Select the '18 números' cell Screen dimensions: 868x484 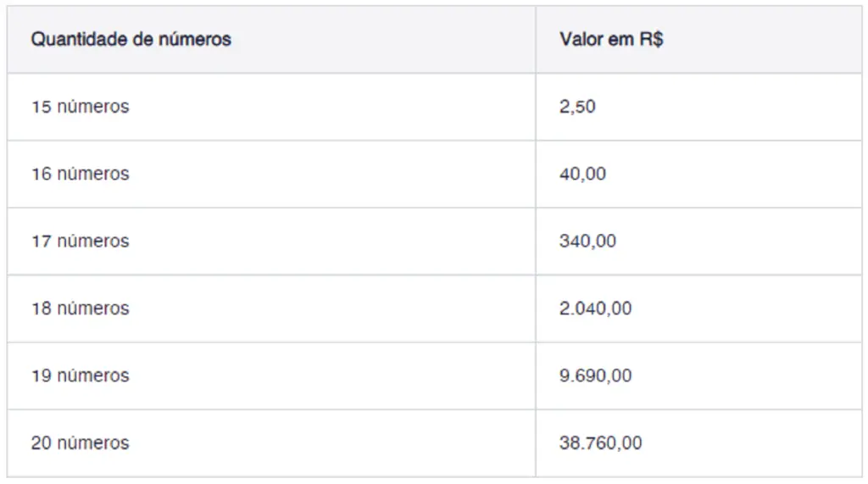click(81, 309)
